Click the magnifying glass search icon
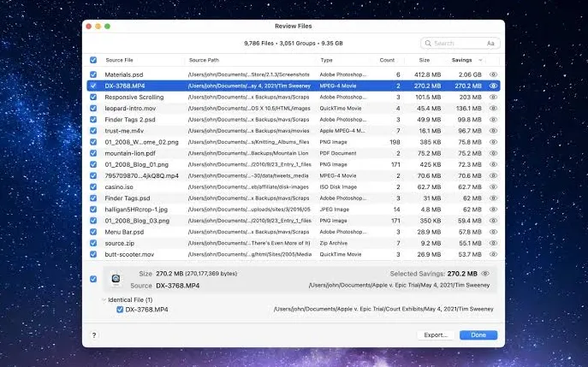This screenshot has height=367, width=588. pos(428,44)
